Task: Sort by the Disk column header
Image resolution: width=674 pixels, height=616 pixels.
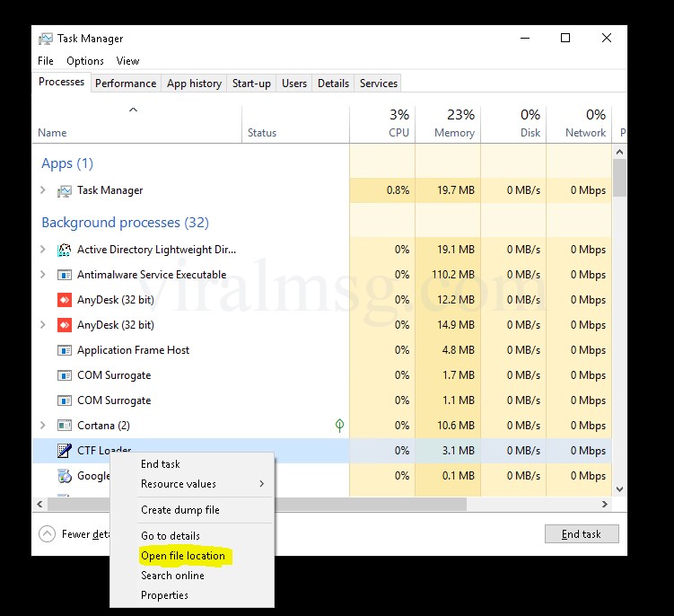Action: click(x=514, y=124)
